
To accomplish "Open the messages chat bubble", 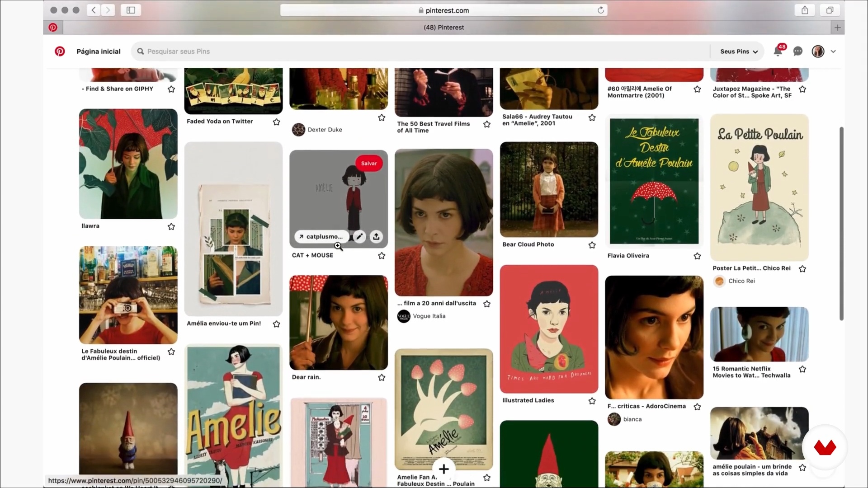I will tap(798, 51).
